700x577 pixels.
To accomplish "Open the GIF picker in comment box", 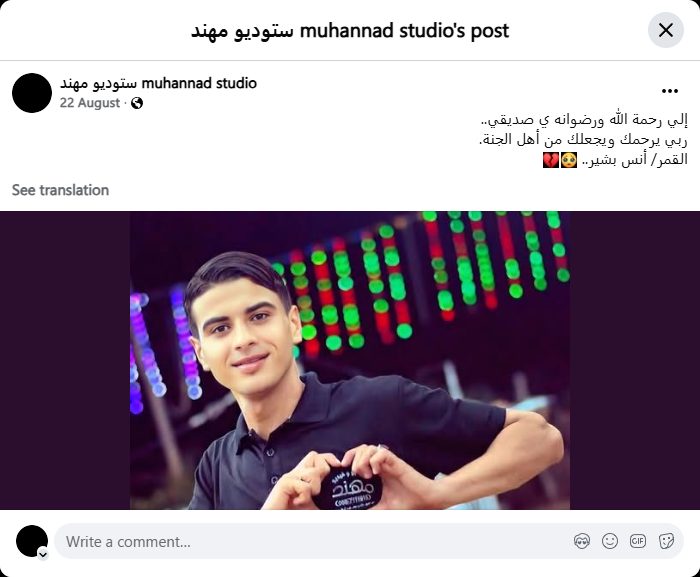I will [x=638, y=541].
